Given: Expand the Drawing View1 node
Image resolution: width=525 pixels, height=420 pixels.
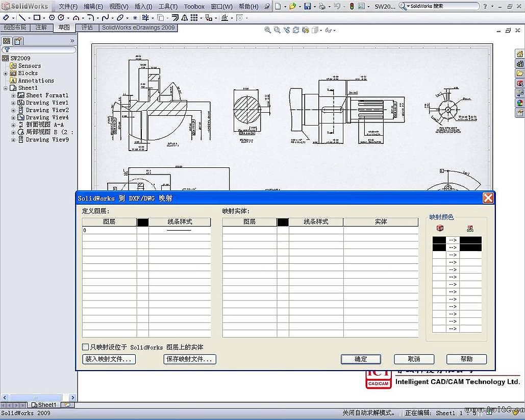Looking at the screenshot, I should (13, 103).
